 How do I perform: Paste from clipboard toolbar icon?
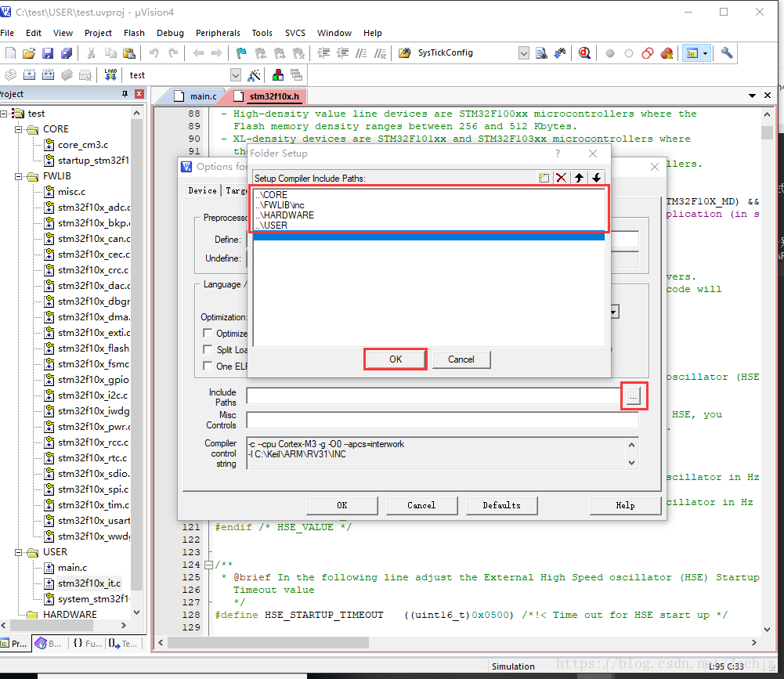[129, 53]
